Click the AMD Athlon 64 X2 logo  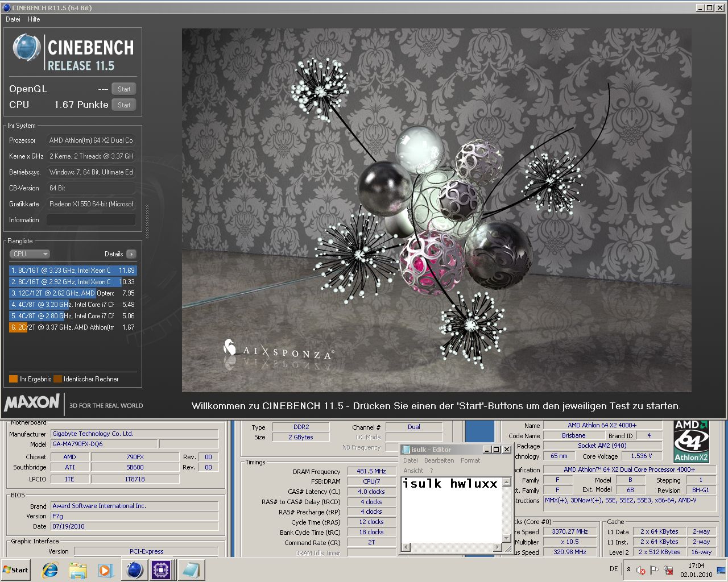tap(691, 442)
